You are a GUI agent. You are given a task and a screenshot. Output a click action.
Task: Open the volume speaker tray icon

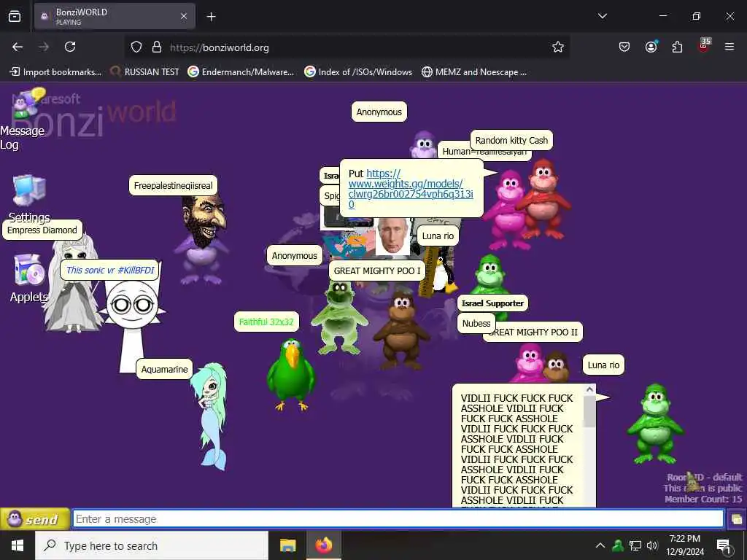(652, 545)
